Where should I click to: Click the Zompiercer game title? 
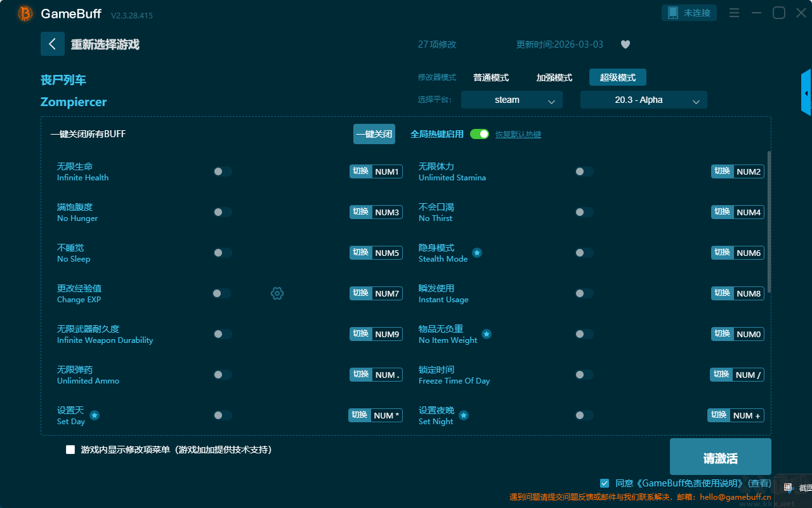74,102
